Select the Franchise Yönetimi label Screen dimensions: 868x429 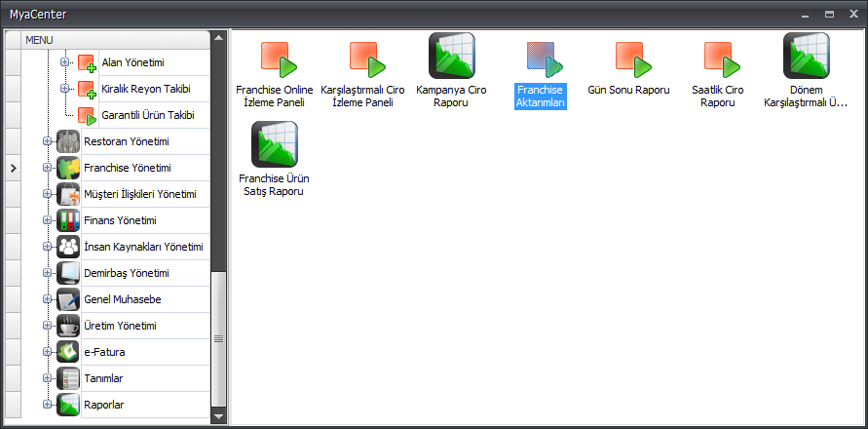click(128, 168)
